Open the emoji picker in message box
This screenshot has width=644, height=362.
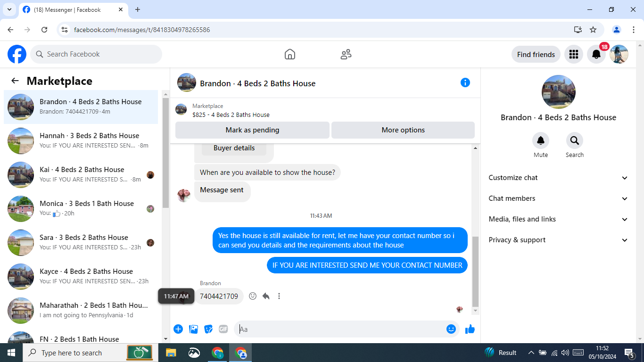(451, 329)
